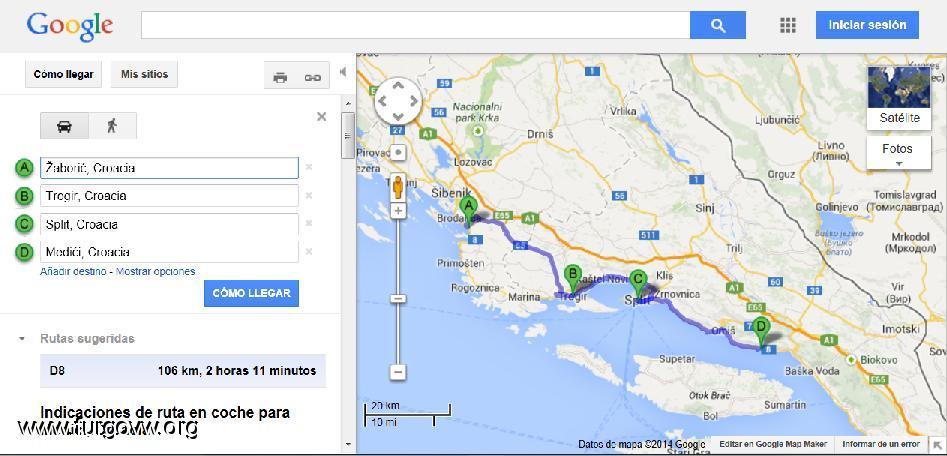Screen dimensions: 947x456
Task: Remove destination D Medići
Action: 309,252
